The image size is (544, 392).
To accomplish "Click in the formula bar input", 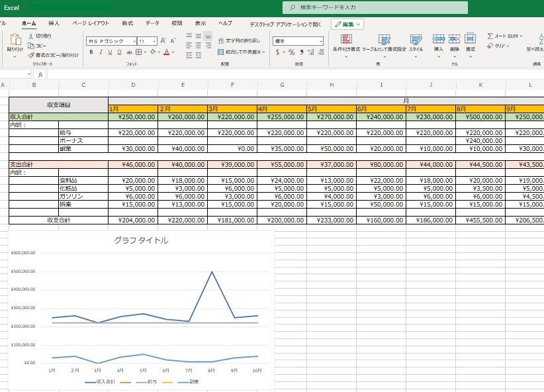I will point(295,74).
